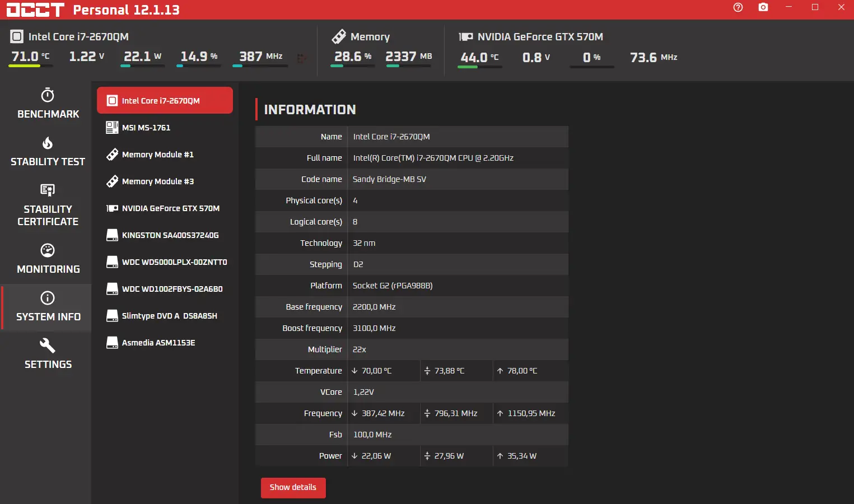Click the Full name value of the CPU
The width and height of the screenshot is (854, 504).
pyautogui.click(x=433, y=158)
